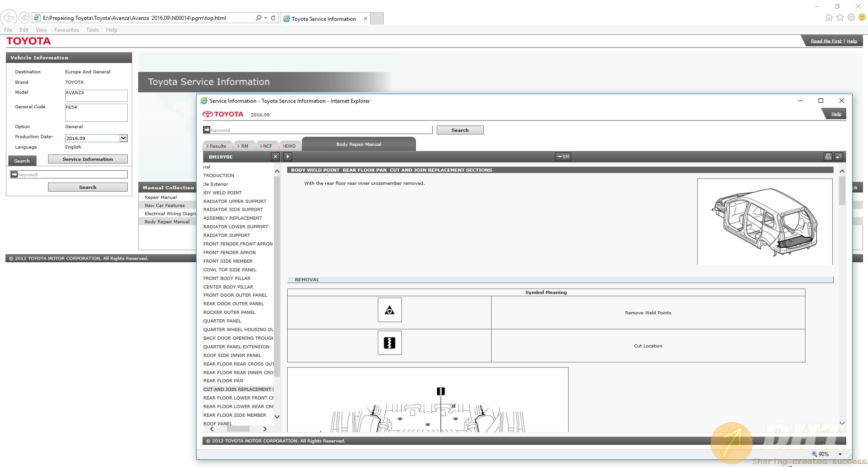Open New Car Features in Manual Collection
This screenshot has height=467, width=868.
click(164, 205)
